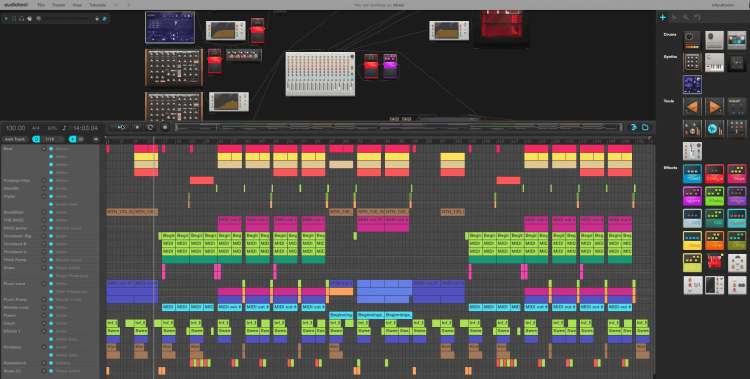The image size is (750, 379).
Task: Expand the Pryda track arrow
Action: coord(44,196)
